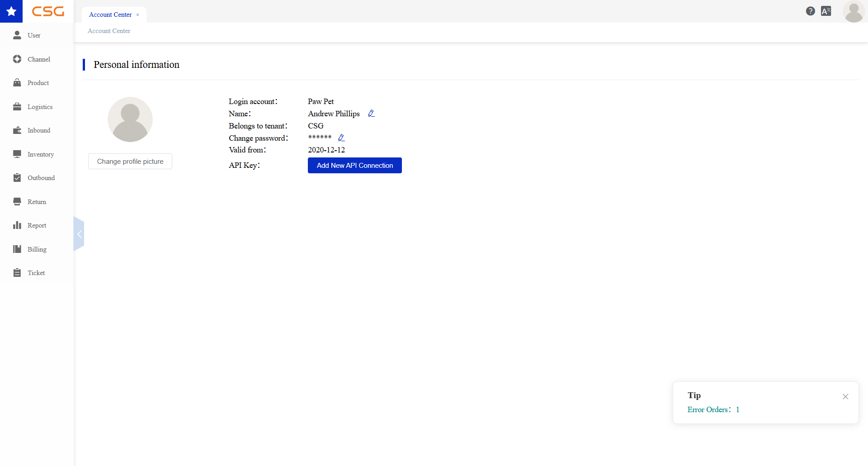Click the language translate icon

[826, 11]
